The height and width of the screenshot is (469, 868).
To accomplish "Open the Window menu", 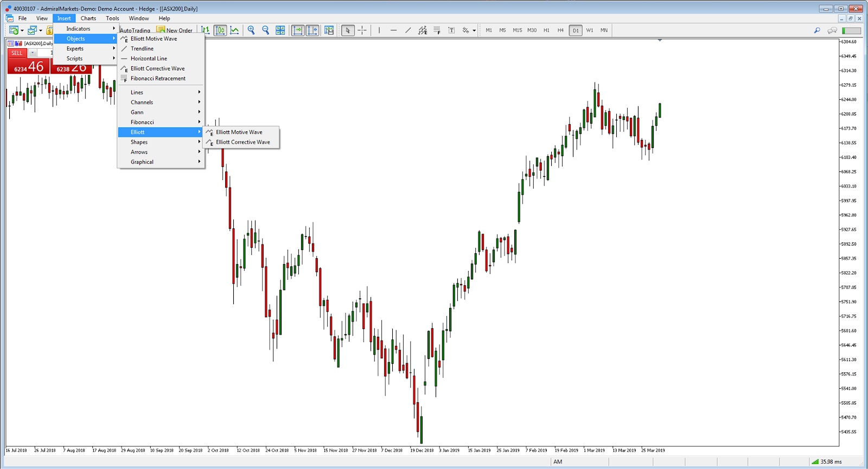I will (139, 18).
